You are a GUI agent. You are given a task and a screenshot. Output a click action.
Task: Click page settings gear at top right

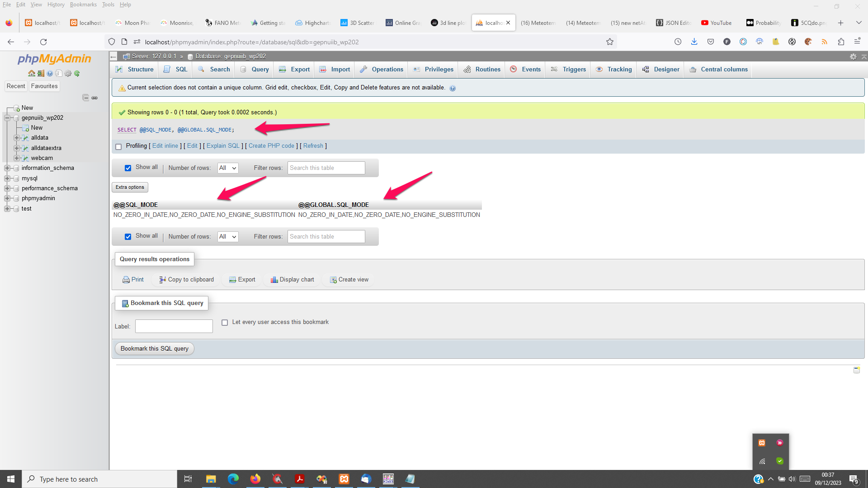click(853, 56)
